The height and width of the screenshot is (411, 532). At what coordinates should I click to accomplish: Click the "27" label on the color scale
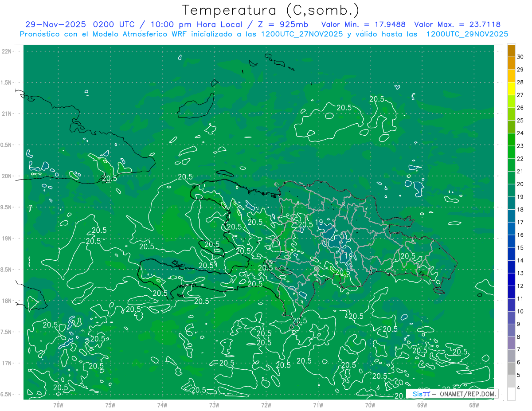[520, 95]
